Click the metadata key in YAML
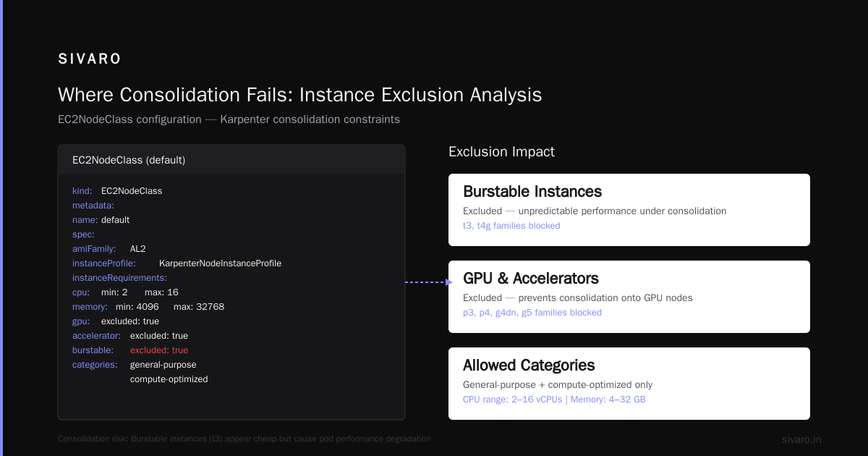 coord(93,206)
